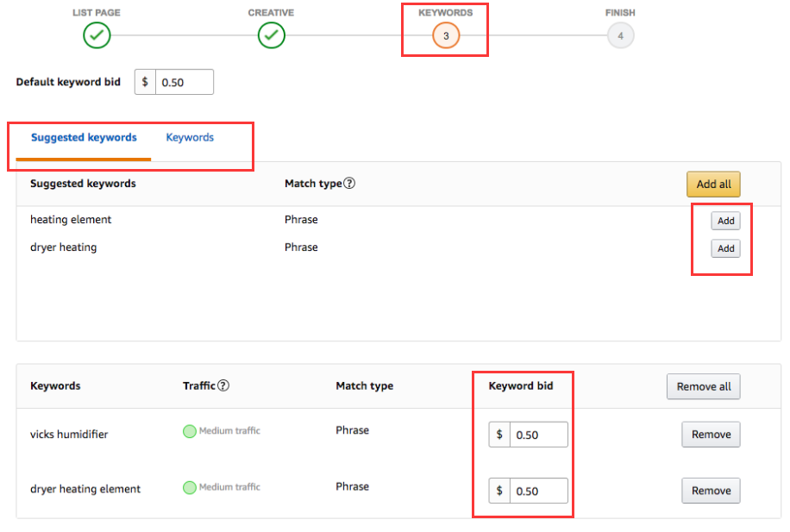Select the Keywords step 3 circle
The image size is (790, 532).
click(x=446, y=35)
